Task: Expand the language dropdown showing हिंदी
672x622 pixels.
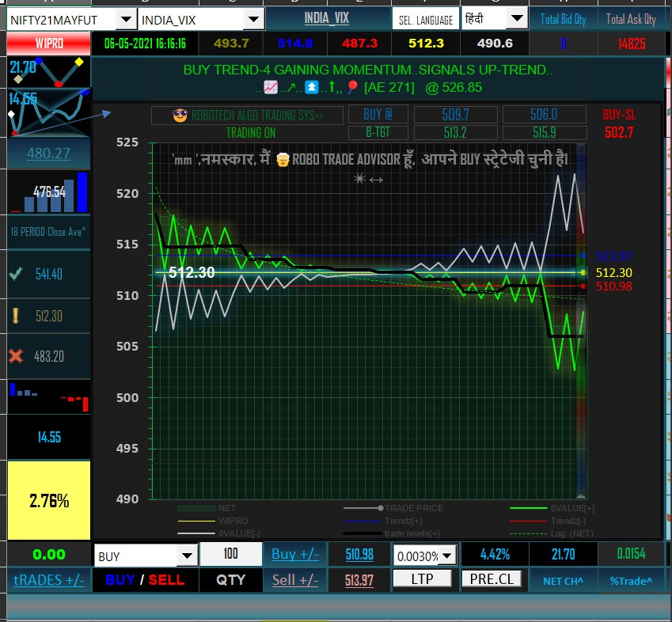Action: click(517, 18)
